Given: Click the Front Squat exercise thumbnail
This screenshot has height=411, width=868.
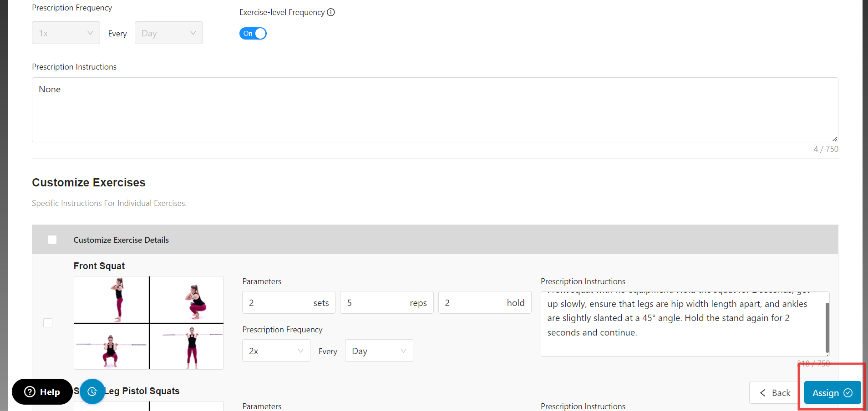Looking at the screenshot, I should 149,323.
